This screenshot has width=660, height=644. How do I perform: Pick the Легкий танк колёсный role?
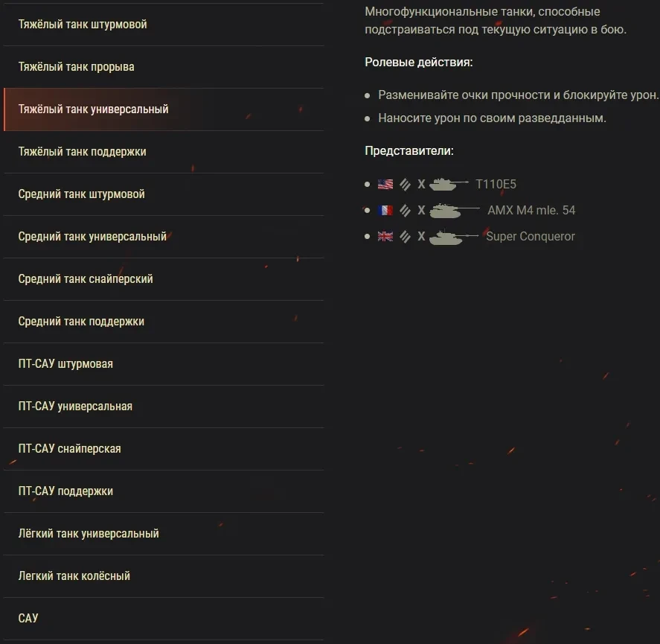tap(74, 576)
